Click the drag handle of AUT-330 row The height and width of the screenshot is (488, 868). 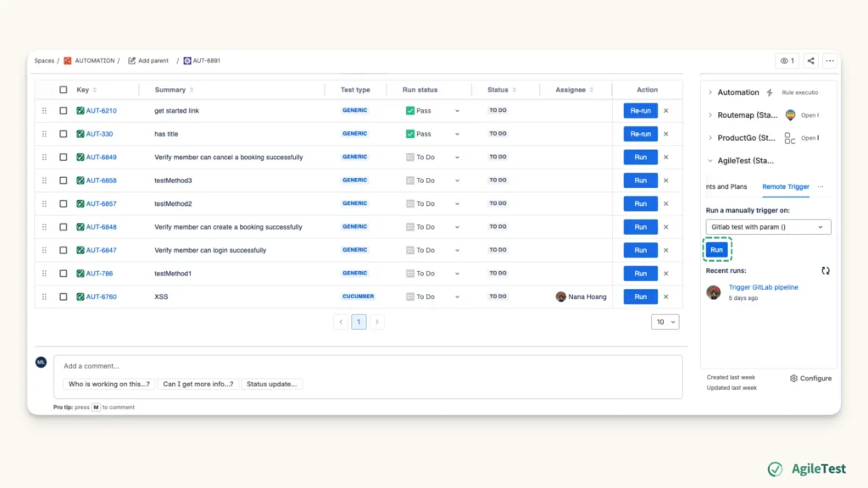pyautogui.click(x=44, y=134)
